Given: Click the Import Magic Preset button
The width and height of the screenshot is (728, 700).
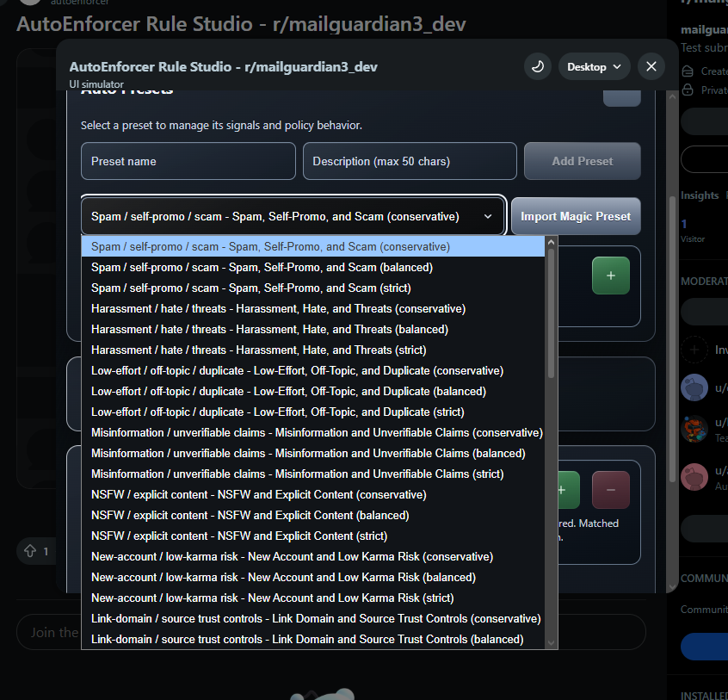Looking at the screenshot, I should pyautogui.click(x=576, y=216).
